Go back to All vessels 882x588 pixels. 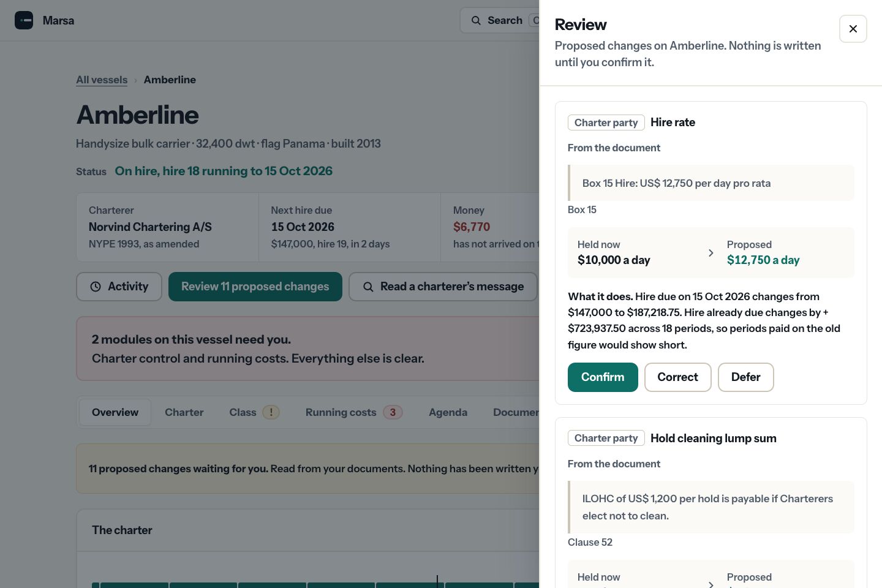(x=102, y=80)
